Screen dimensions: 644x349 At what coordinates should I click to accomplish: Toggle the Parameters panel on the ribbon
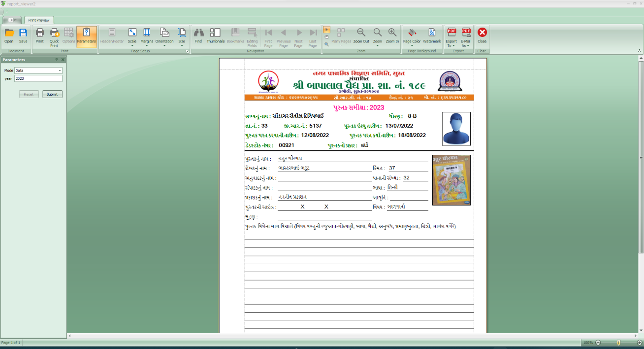click(86, 34)
